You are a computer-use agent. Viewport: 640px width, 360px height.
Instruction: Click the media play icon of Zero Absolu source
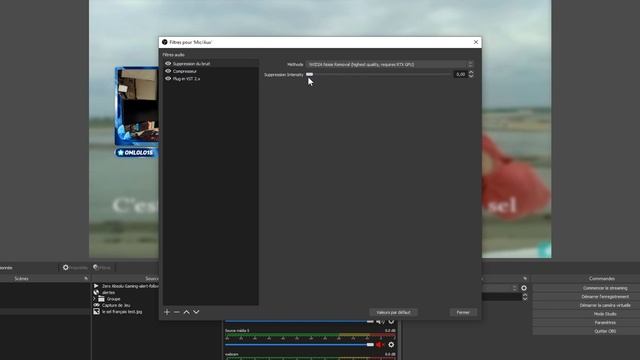point(96,286)
